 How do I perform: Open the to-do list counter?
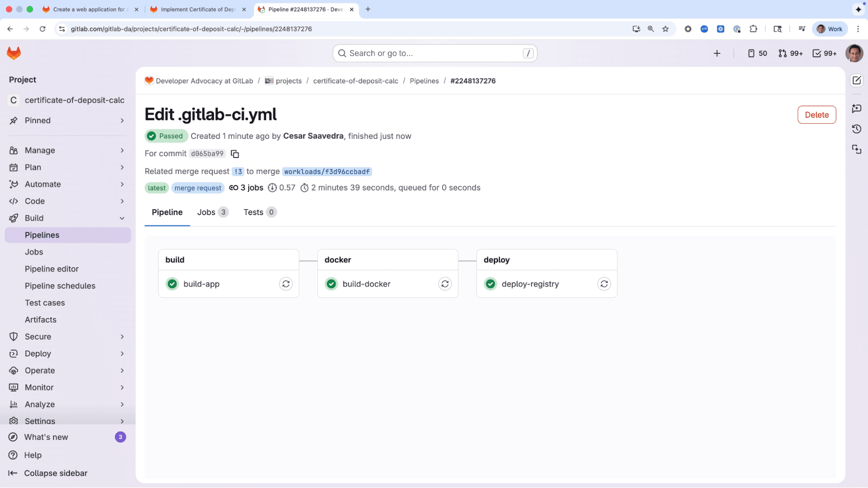[824, 53]
